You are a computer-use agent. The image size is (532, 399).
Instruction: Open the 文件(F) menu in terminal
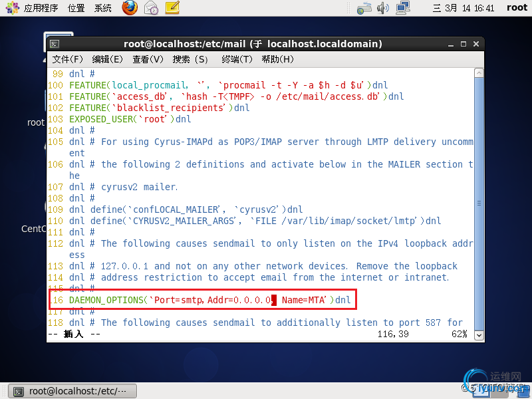coord(68,59)
